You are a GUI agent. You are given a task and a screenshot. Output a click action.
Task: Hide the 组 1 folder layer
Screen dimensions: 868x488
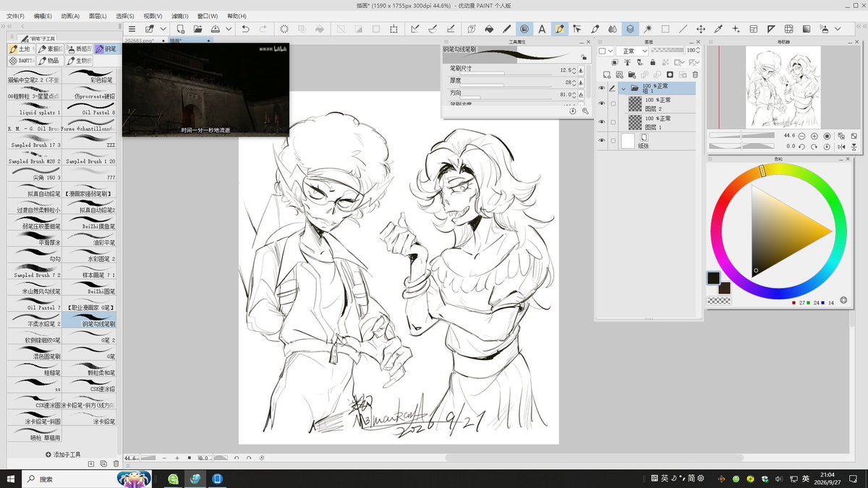(601, 88)
